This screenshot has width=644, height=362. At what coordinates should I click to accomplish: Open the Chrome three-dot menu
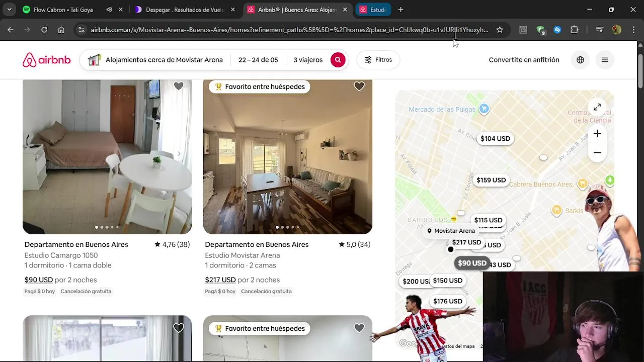coord(633,30)
